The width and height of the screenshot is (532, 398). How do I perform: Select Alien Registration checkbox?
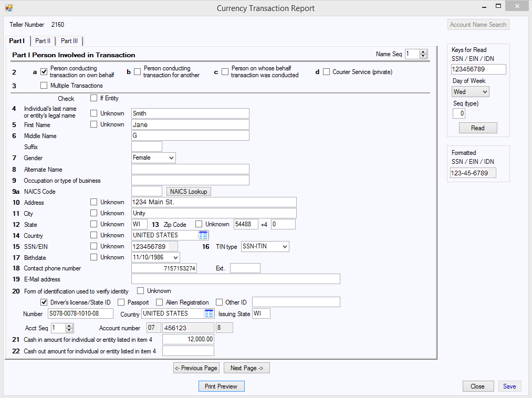pos(159,302)
